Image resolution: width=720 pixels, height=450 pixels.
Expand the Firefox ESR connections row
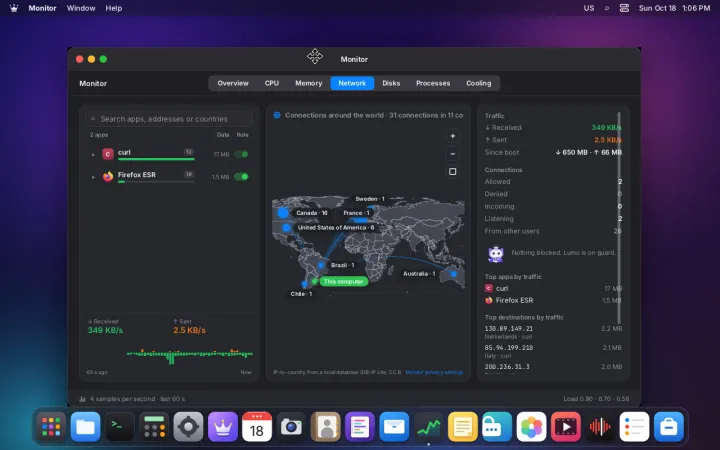(93, 177)
